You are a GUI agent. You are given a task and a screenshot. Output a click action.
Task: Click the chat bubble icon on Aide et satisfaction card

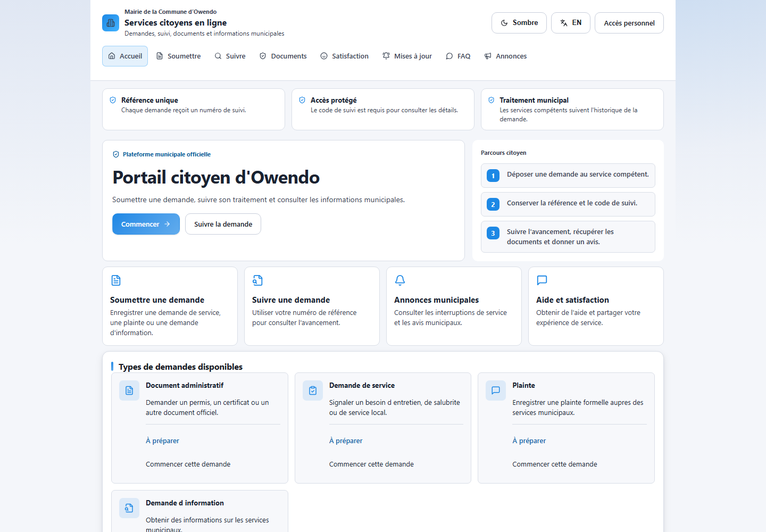(x=542, y=280)
